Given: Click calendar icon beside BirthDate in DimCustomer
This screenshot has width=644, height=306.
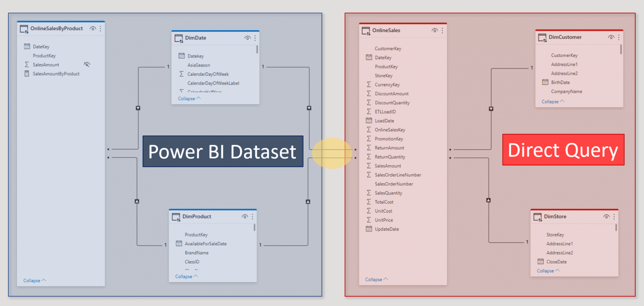Looking at the screenshot, I should [545, 82].
